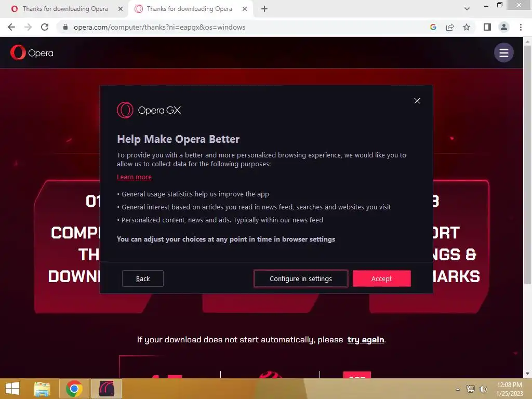
Task: Click the page vertical scrollbar
Action: 527,164
